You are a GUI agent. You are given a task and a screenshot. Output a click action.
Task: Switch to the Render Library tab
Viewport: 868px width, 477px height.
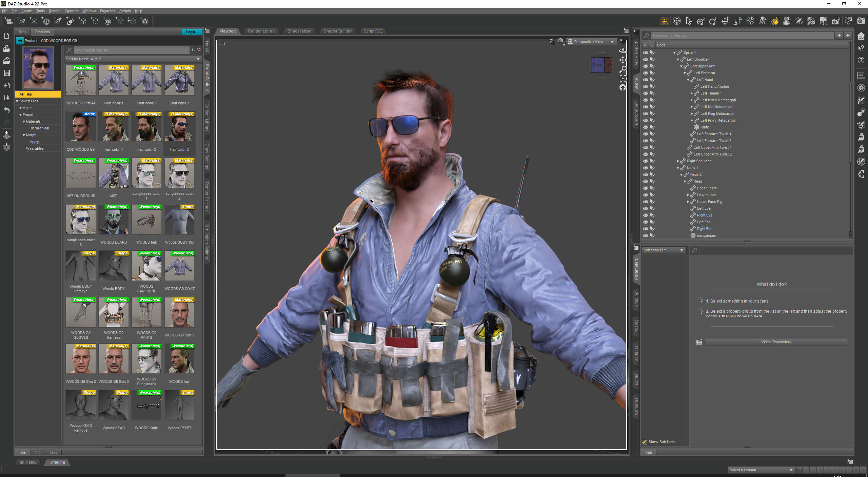tap(261, 31)
